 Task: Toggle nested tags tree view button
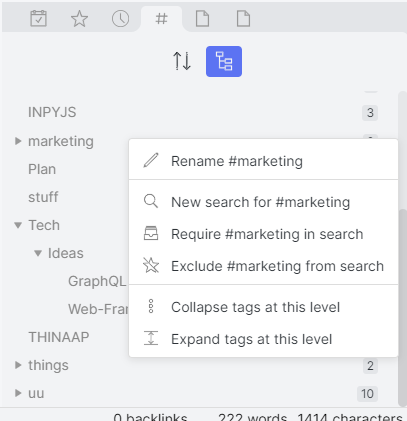click(x=224, y=61)
